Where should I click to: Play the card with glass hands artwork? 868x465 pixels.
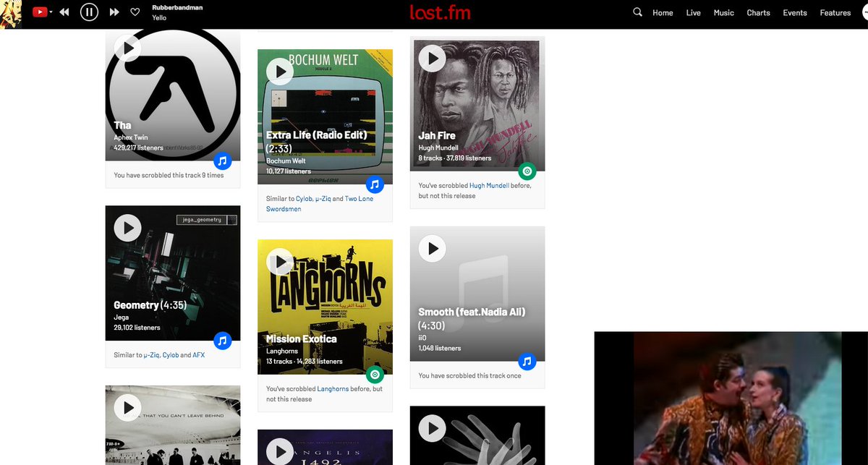click(433, 428)
